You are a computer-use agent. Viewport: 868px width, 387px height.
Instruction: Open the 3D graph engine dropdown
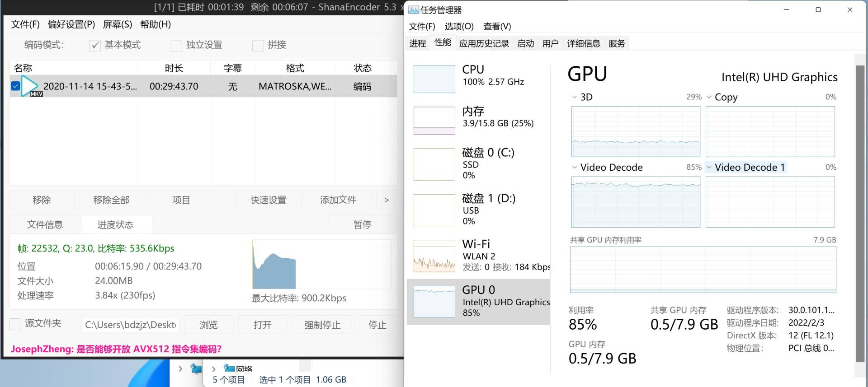click(x=574, y=97)
